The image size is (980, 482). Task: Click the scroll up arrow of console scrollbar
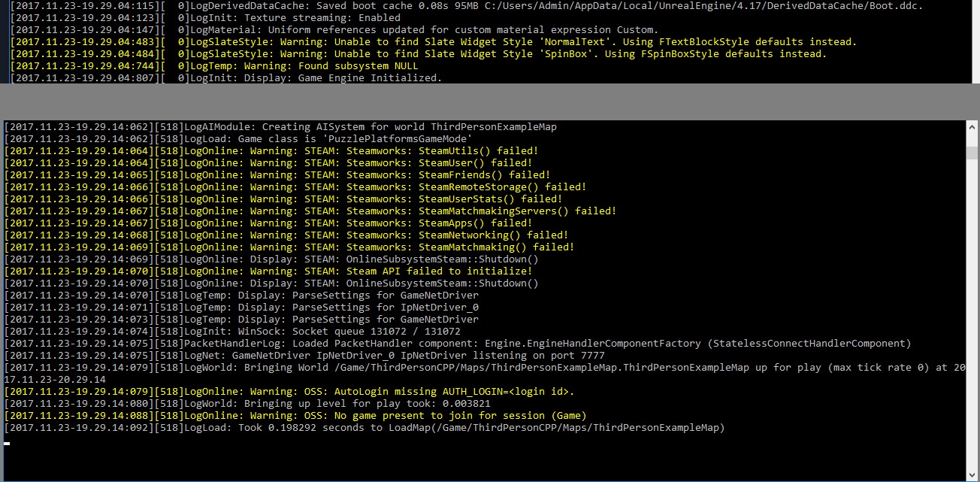coord(973,127)
